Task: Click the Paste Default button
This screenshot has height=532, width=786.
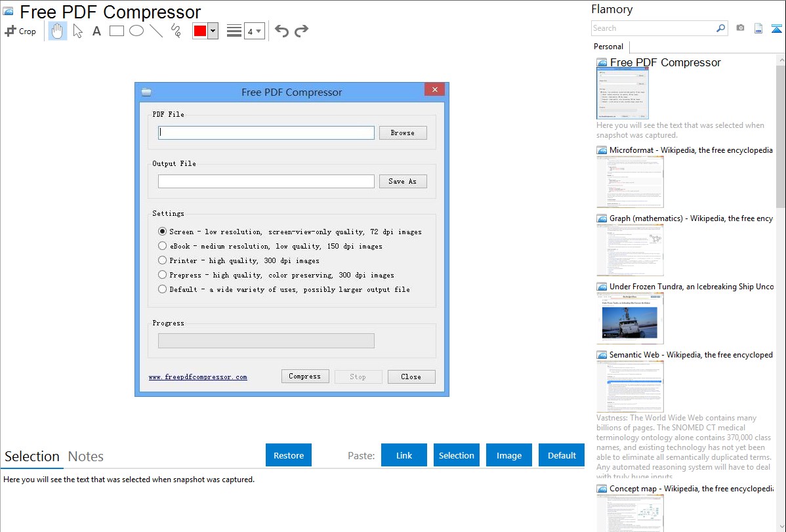Action: (x=562, y=455)
